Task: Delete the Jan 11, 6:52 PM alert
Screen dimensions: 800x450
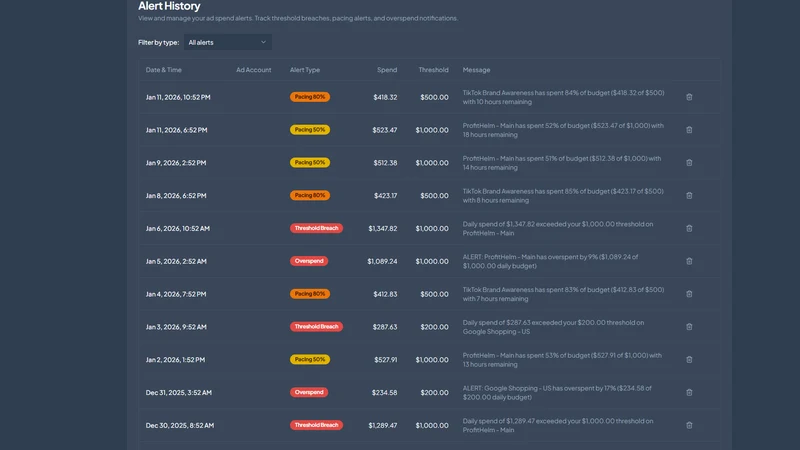Action: [x=689, y=130]
